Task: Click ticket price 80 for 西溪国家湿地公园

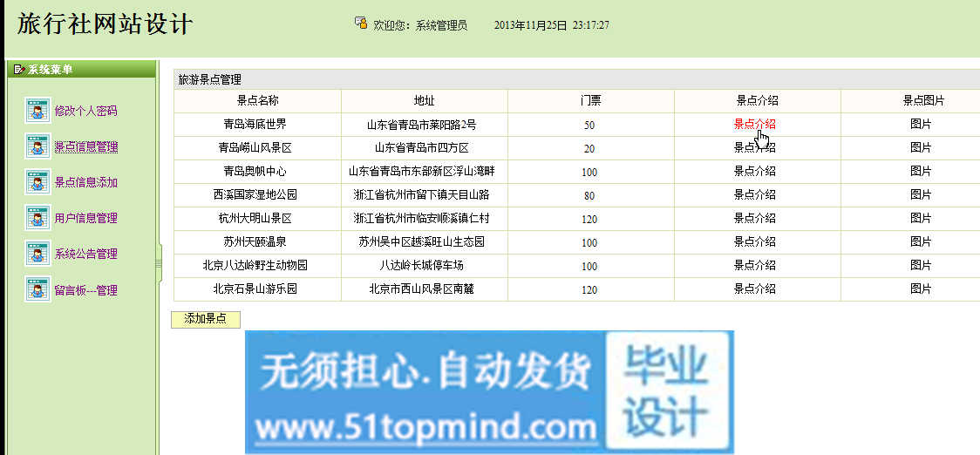Action: coord(589,195)
